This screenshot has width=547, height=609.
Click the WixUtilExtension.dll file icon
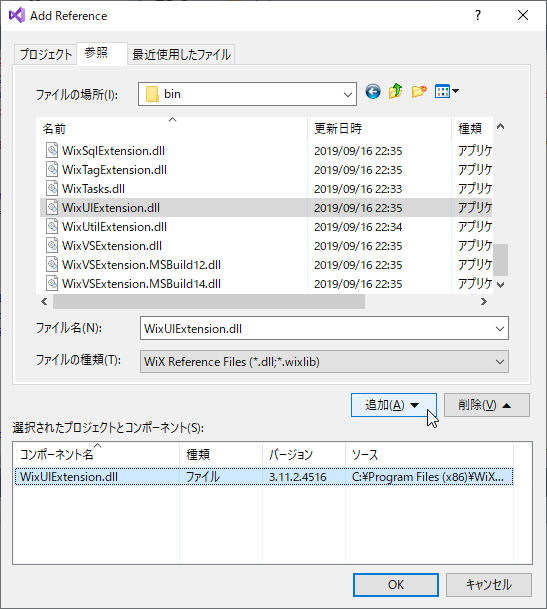click(52, 226)
